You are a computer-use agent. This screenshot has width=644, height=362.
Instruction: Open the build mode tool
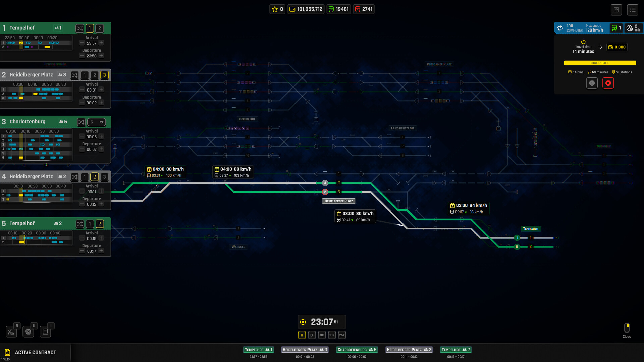(11, 331)
